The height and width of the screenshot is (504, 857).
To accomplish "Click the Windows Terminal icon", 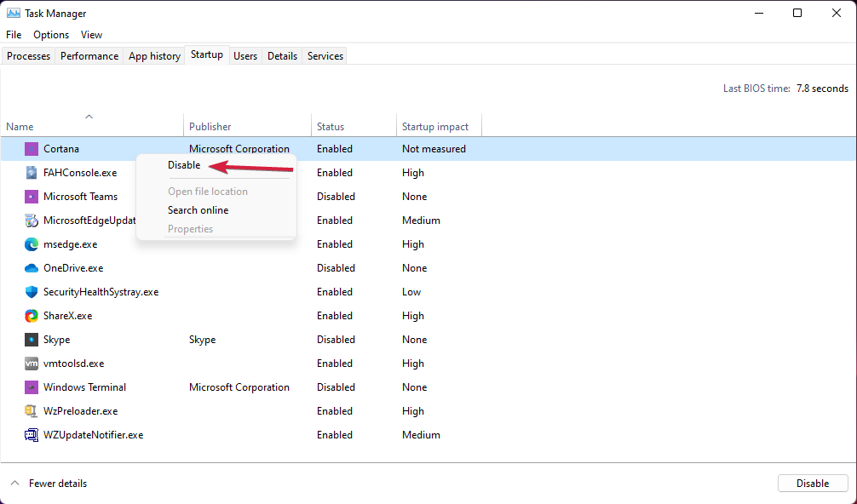I will [x=32, y=387].
